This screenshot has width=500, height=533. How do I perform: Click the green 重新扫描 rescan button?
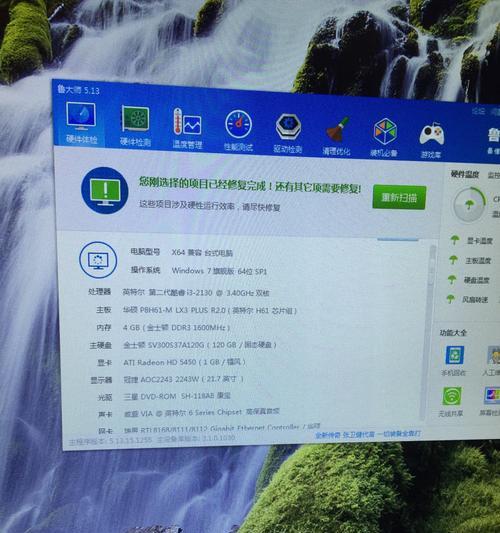click(x=399, y=197)
